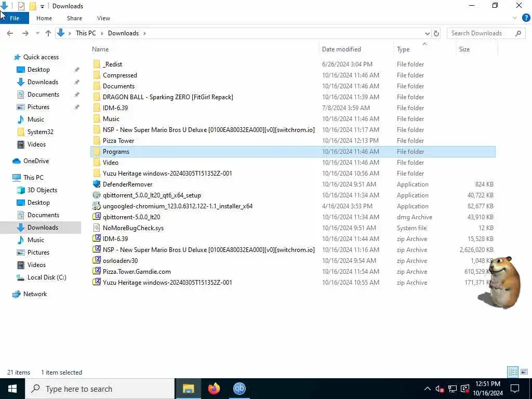The width and height of the screenshot is (532, 399).
Task: Click the Properties quick access toolbar icon
Action: (x=21, y=6)
